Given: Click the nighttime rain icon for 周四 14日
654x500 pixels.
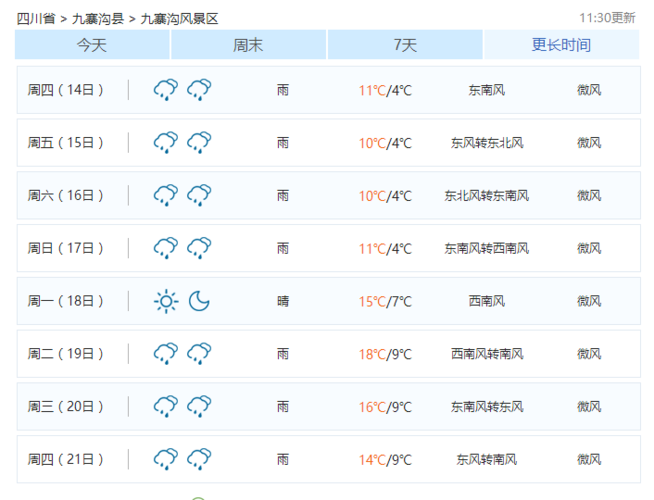Looking at the screenshot, I should (199, 90).
